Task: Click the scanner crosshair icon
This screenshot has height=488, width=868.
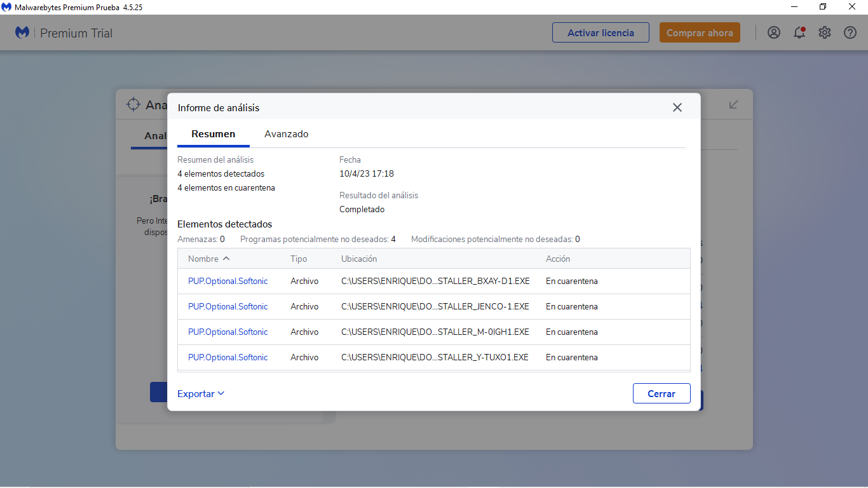Action: click(x=133, y=105)
